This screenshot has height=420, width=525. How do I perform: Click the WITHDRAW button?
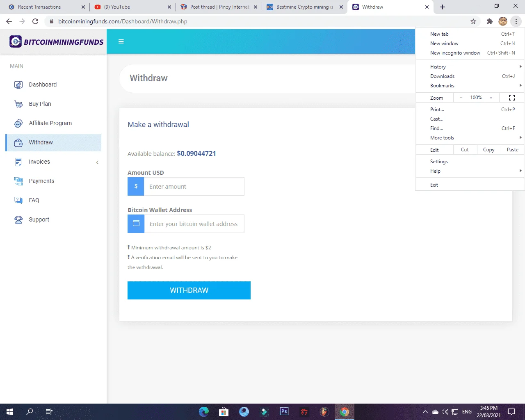coord(189,290)
